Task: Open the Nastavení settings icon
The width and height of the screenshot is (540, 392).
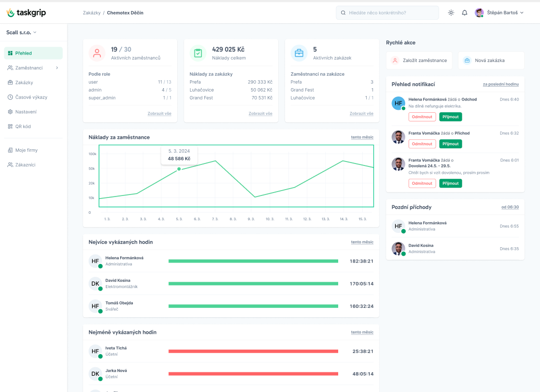Action: click(x=10, y=112)
